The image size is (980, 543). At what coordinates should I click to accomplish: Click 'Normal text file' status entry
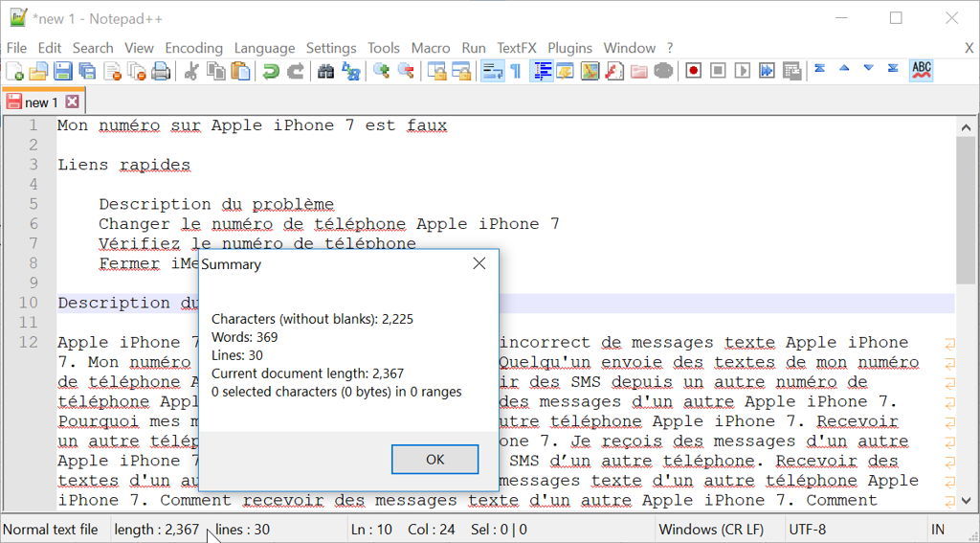click(51, 530)
